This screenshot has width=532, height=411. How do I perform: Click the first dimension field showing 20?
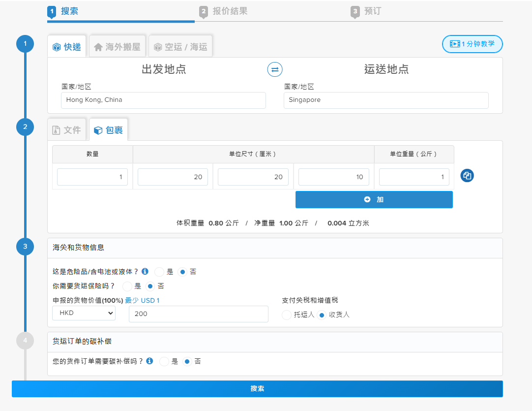(173, 177)
